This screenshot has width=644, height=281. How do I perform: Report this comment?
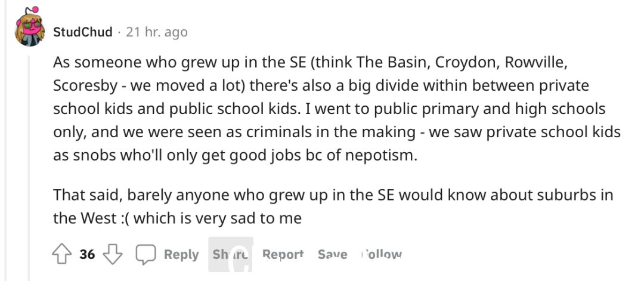[x=283, y=255]
